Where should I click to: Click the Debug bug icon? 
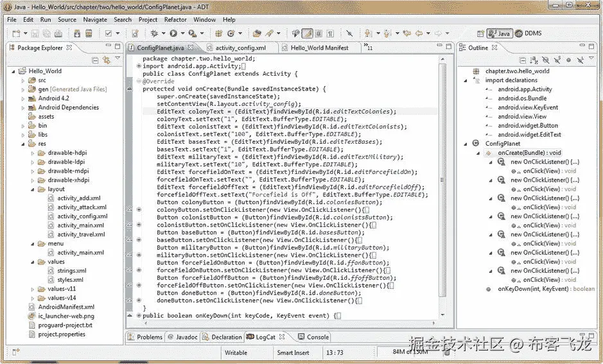click(x=155, y=33)
